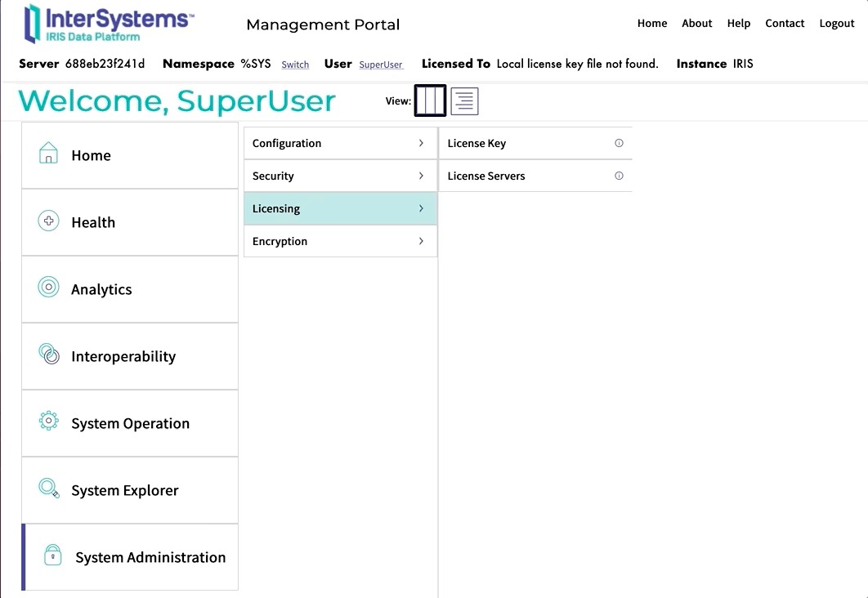Image resolution: width=868 pixels, height=598 pixels.
Task: Click the Logout link
Action: (836, 24)
